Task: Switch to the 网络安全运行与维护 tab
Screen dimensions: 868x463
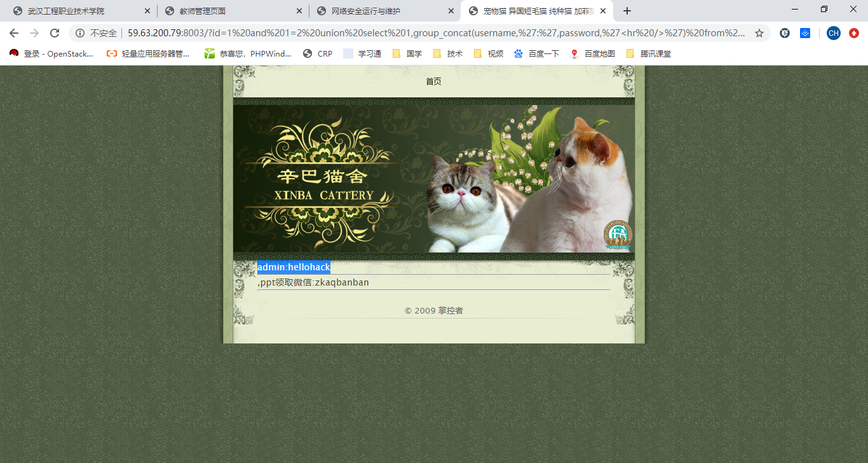Action: point(385,11)
